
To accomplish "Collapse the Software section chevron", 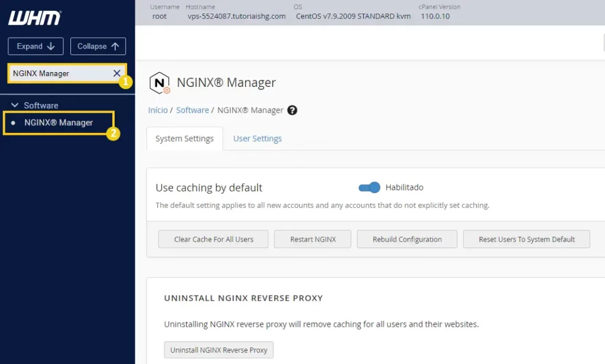I will point(15,105).
